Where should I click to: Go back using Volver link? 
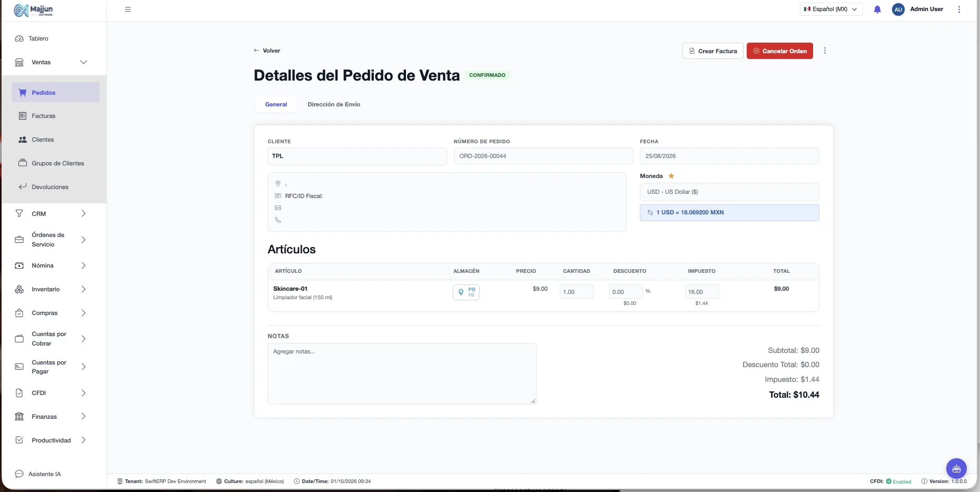(x=267, y=51)
